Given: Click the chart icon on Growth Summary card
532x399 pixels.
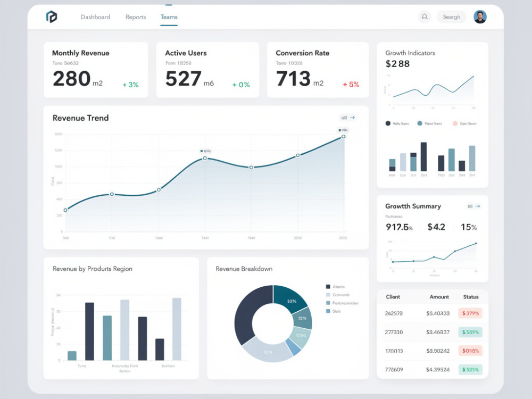Looking at the screenshot, I should 471,206.
